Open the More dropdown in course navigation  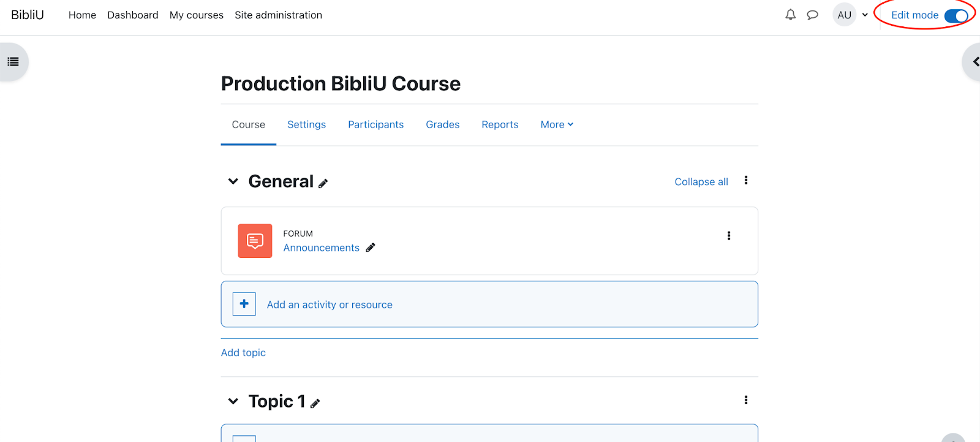pyautogui.click(x=557, y=124)
